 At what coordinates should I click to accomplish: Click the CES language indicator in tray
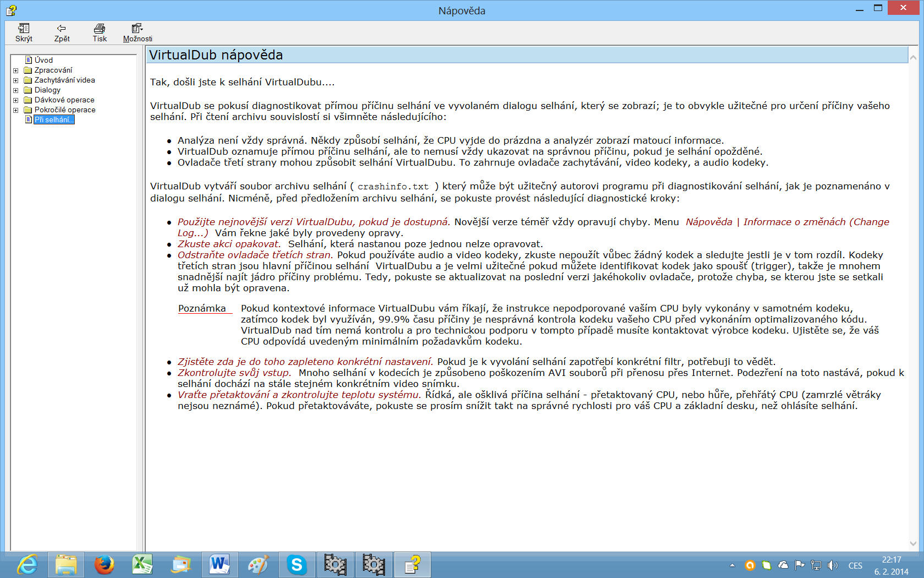(855, 565)
